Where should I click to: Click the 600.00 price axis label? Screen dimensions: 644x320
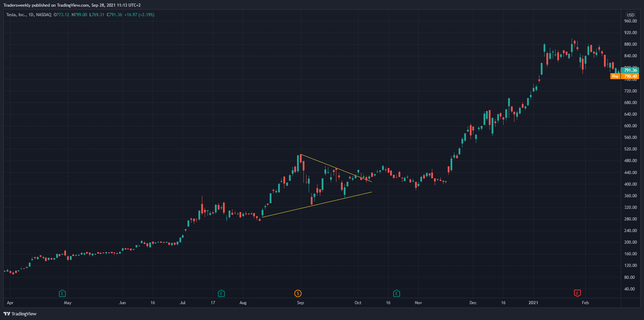(630, 126)
